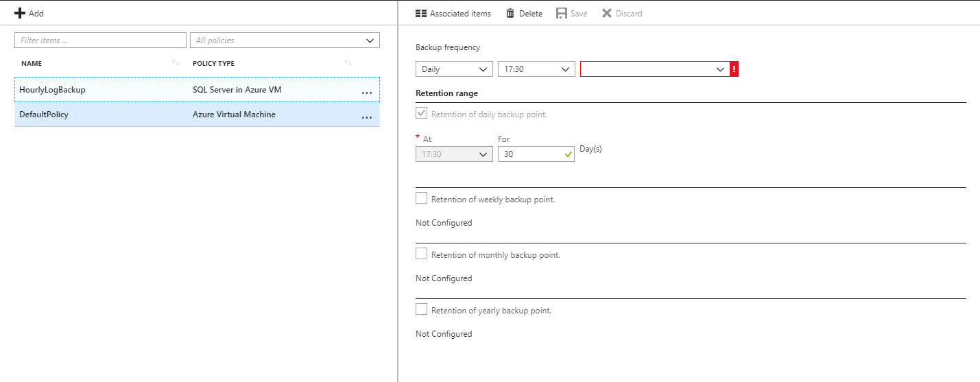980x382 pixels.
Task: Enable retention of monthly backup point
Action: tap(422, 254)
